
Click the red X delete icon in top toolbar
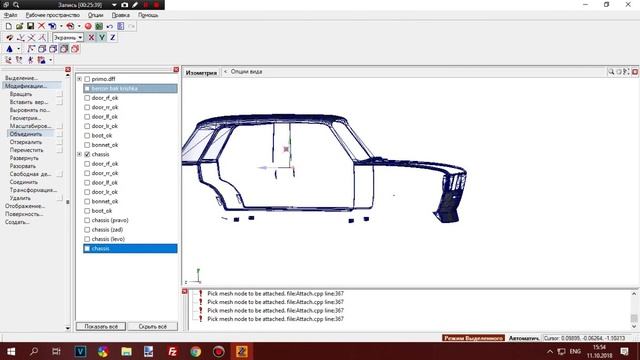click(x=41, y=26)
